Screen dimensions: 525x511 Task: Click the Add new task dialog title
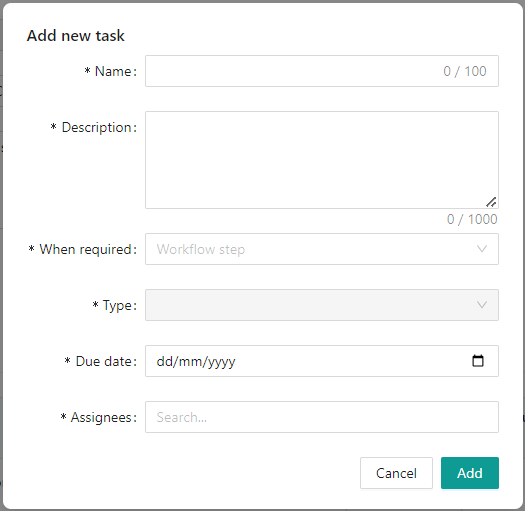(x=76, y=35)
